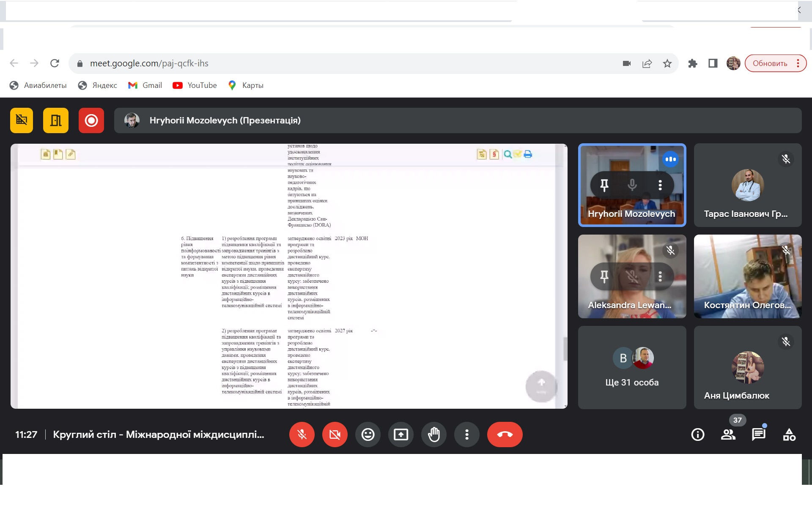The image size is (812, 522).
Task: Open the YouTube bookmark
Action: [x=195, y=85]
